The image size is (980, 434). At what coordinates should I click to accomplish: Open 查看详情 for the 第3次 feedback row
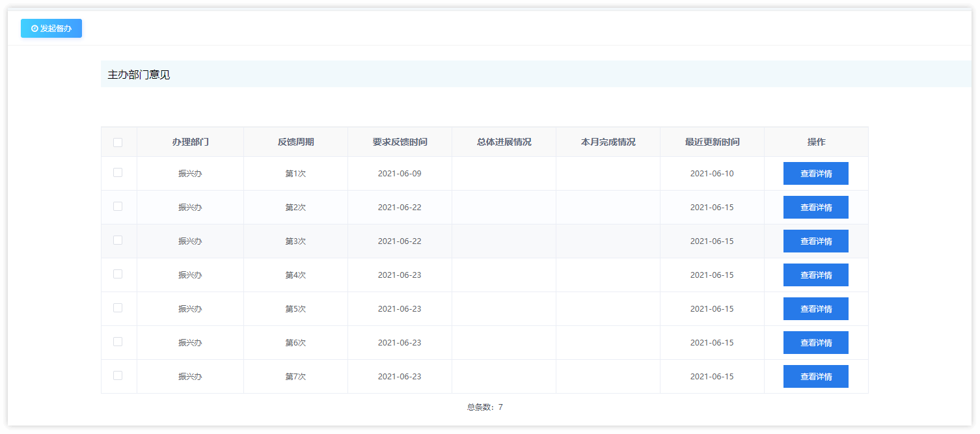coord(816,241)
